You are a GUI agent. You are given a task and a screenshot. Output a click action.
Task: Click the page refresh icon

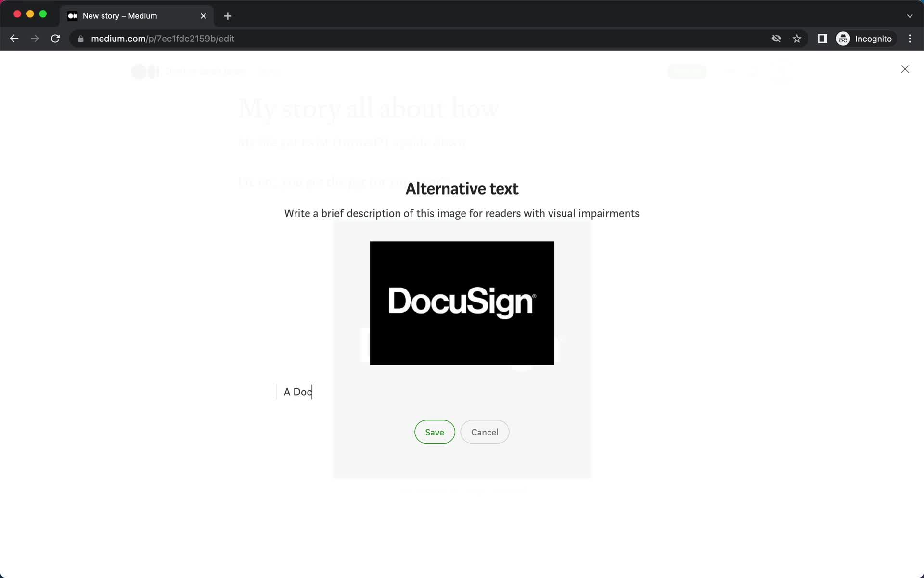pyautogui.click(x=56, y=39)
